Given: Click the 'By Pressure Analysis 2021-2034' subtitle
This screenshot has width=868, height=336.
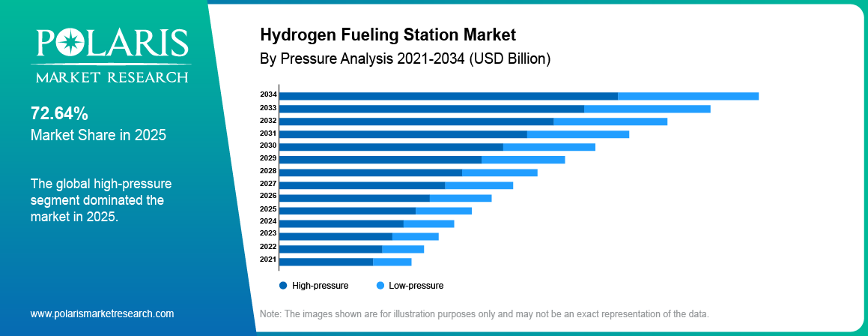Looking at the screenshot, I should click(404, 58).
